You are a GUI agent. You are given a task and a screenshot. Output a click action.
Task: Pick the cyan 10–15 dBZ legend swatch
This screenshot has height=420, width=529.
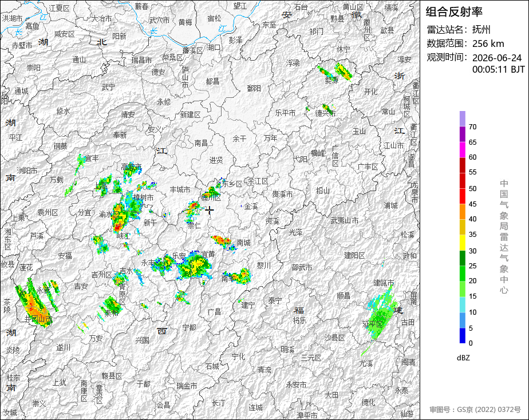[x=463, y=305]
